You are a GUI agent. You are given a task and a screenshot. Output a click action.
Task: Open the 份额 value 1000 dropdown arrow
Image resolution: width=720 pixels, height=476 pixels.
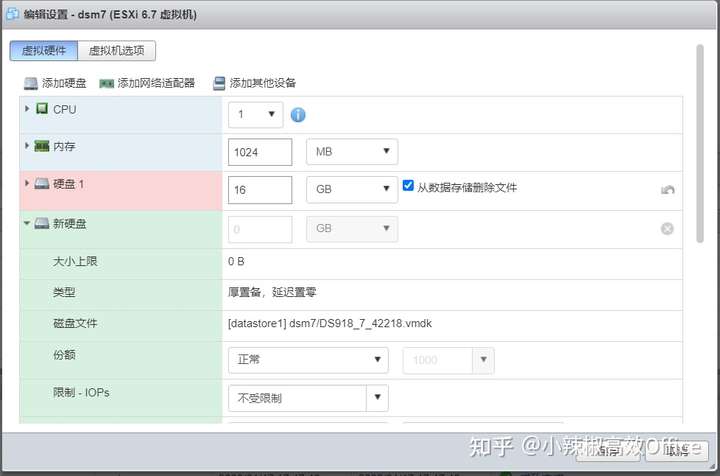[484, 360]
